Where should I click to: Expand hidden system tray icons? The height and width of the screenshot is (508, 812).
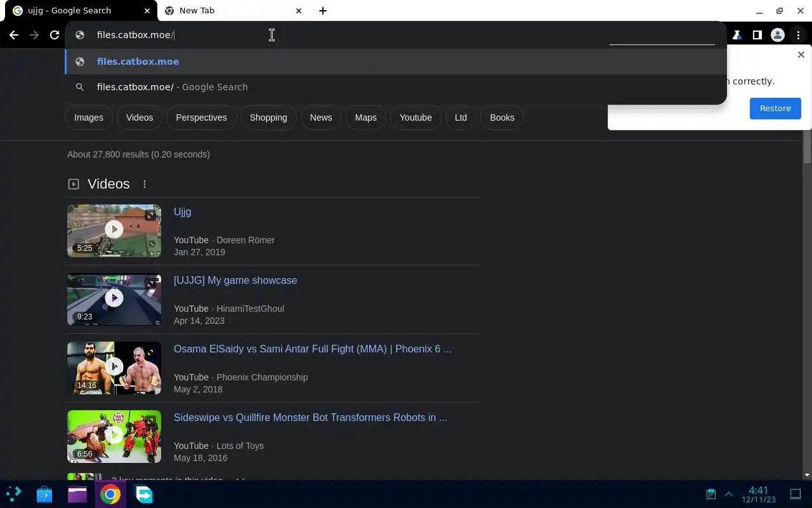[x=729, y=494]
